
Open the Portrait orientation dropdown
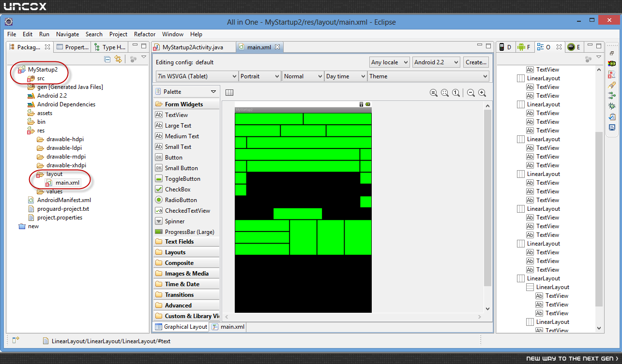tap(260, 76)
